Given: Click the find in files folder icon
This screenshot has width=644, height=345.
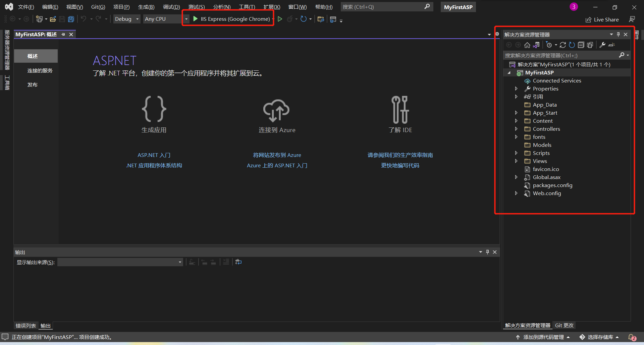Looking at the screenshot, I should click(x=321, y=19).
